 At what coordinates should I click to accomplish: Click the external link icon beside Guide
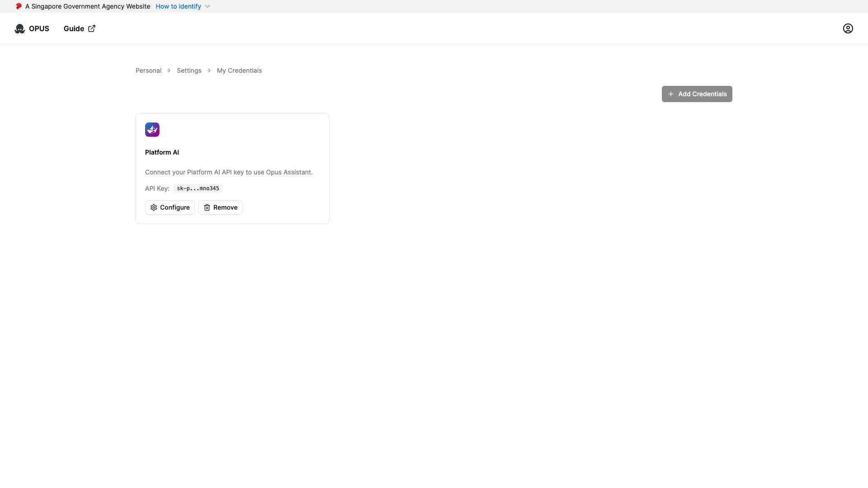(92, 28)
